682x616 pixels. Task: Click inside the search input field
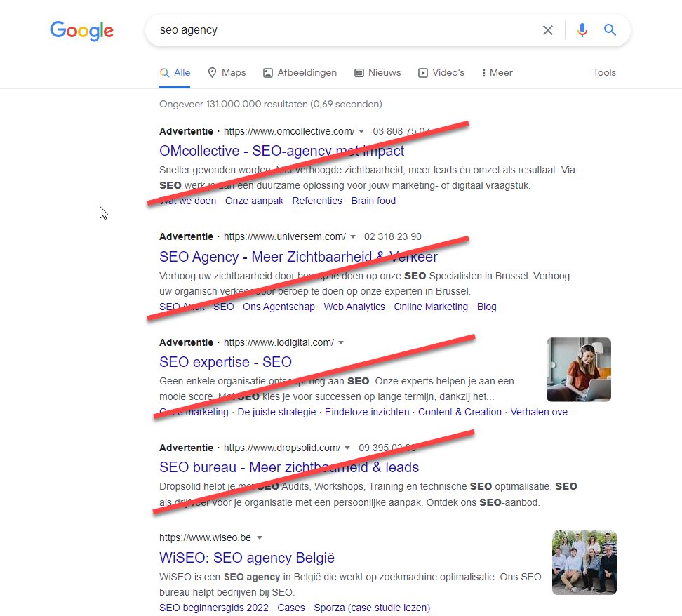tap(316, 30)
